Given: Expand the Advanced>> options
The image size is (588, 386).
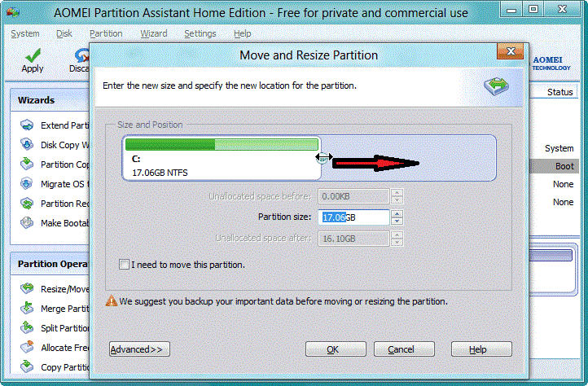Looking at the screenshot, I should click(x=139, y=349).
